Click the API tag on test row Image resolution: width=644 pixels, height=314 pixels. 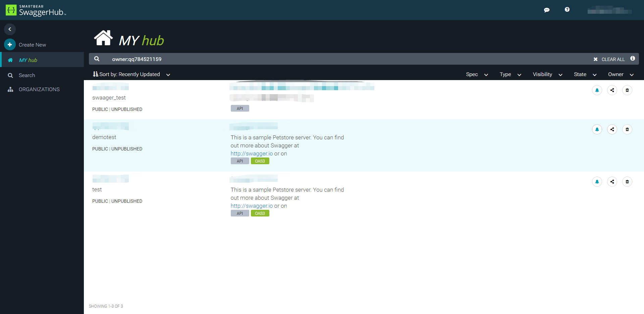(240, 213)
